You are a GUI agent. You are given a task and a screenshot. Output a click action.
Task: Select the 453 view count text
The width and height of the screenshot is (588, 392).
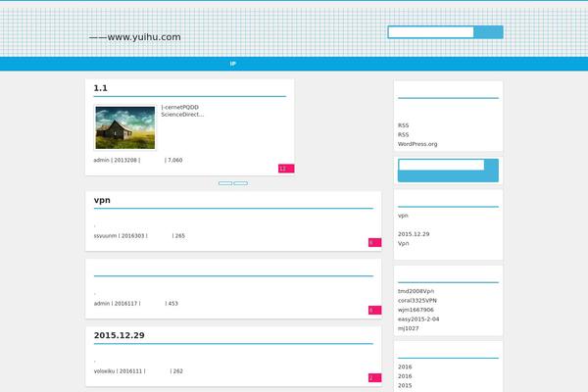[x=172, y=303]
